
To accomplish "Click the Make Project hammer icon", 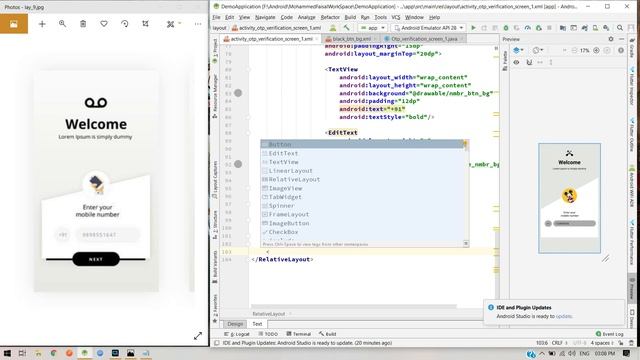I will (346, 28).
